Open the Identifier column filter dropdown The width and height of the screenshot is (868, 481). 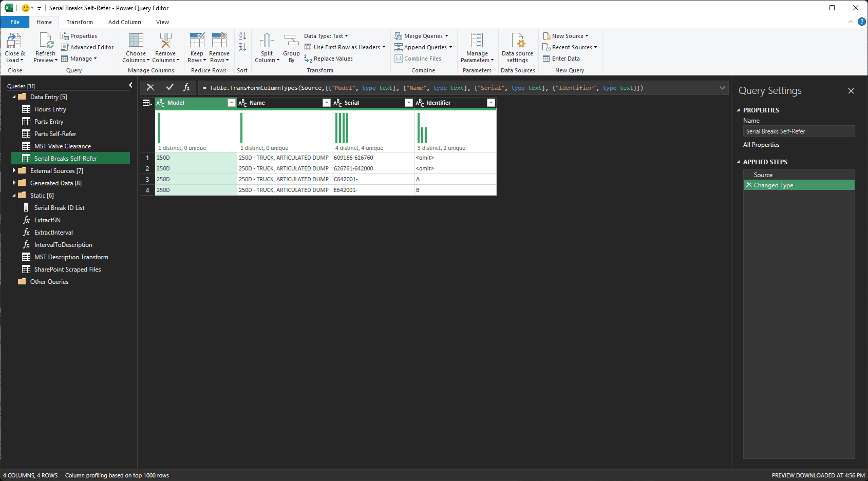(x=490, y=103)
